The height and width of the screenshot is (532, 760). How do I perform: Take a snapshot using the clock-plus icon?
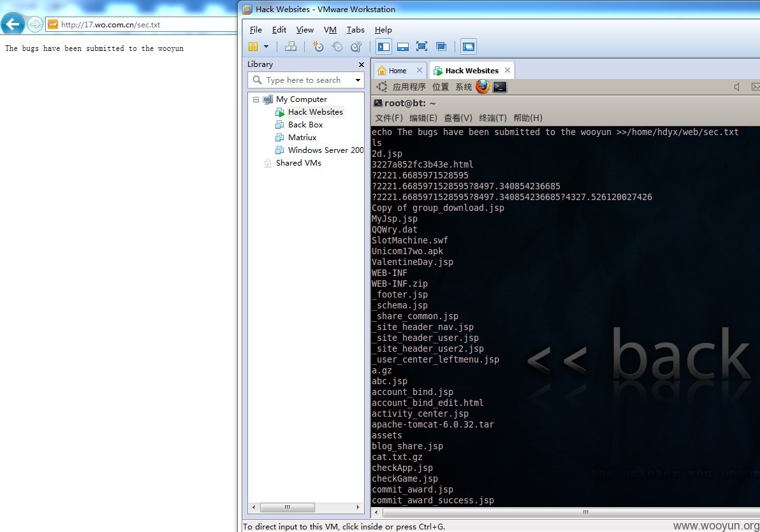coord(318,47)
